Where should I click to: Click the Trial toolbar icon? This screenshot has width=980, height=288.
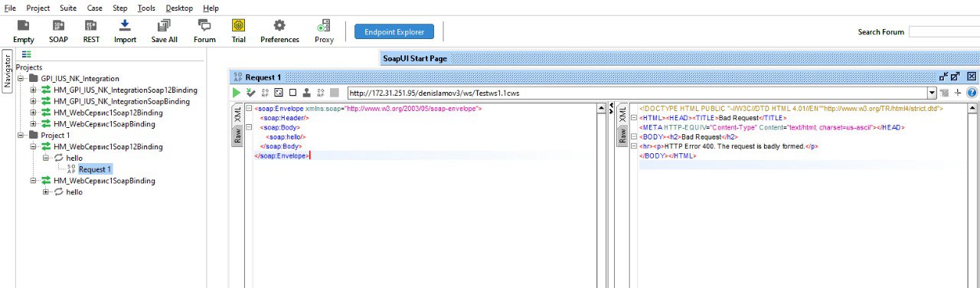click(238, 25)
